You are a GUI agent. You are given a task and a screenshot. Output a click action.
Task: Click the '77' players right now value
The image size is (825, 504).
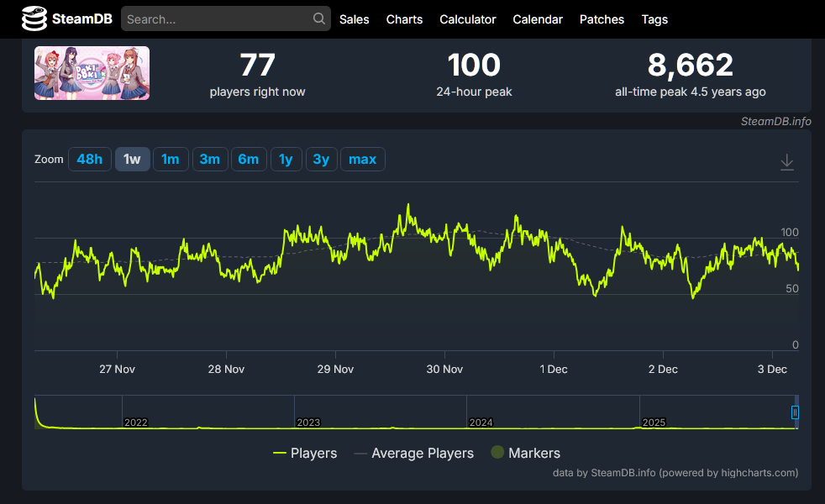(257, 66)
